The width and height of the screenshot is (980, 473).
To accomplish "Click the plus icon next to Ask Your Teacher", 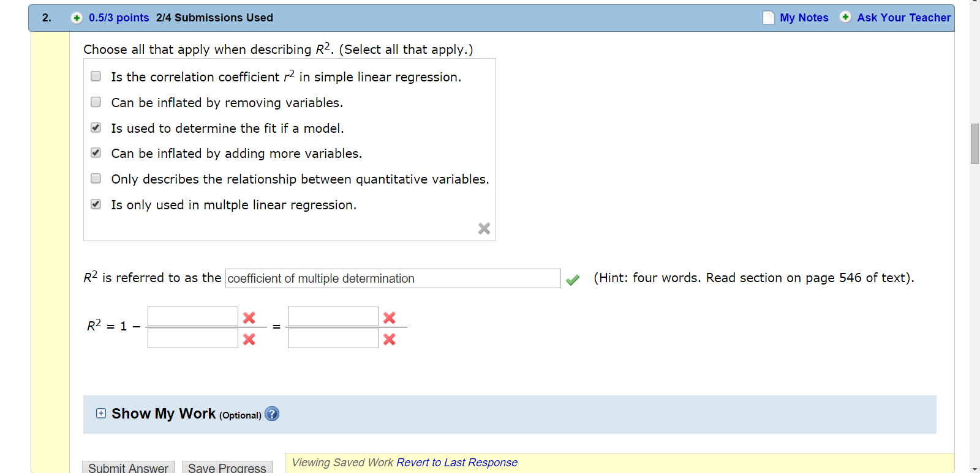I will [845, 18].
